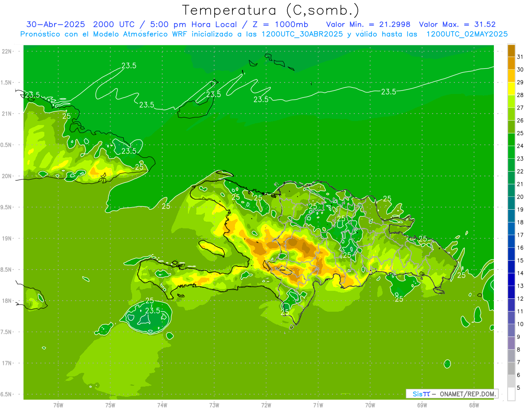Click the 70W longitude axis label

tap(370, 405)
